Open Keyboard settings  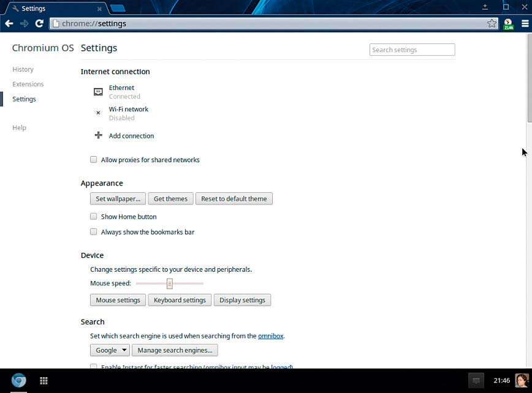[180, 300]
